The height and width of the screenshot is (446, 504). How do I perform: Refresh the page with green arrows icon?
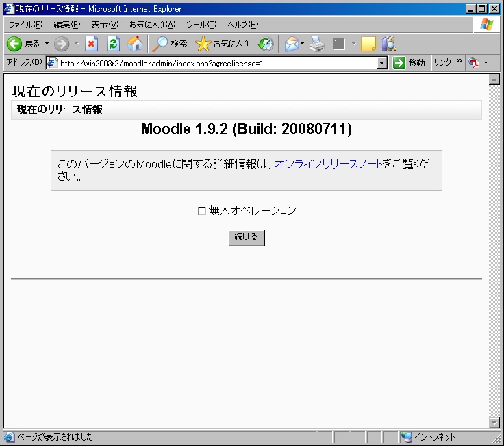pyautogui.click(x=113, y=44)
